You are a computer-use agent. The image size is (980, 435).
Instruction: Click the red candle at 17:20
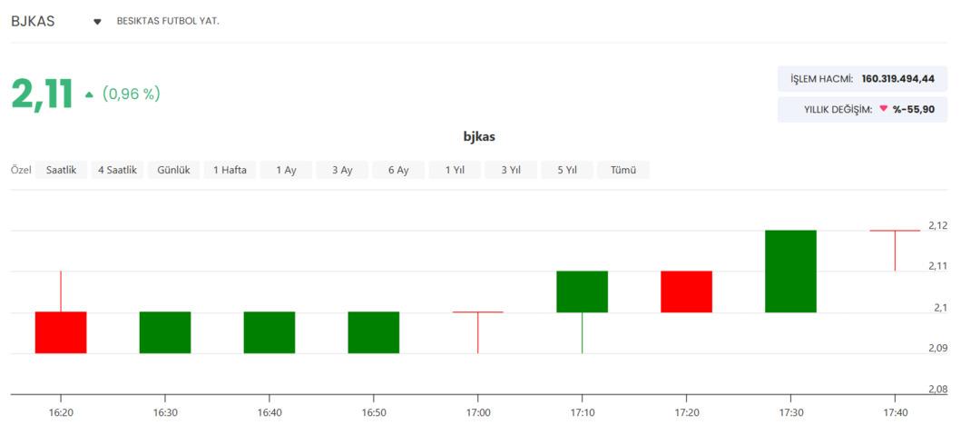(686, 292)
